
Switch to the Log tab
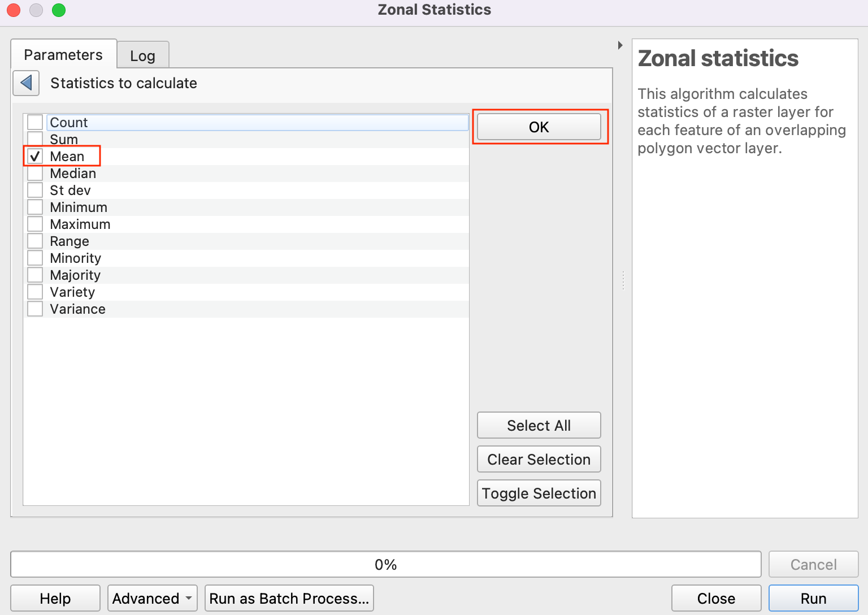142,56
